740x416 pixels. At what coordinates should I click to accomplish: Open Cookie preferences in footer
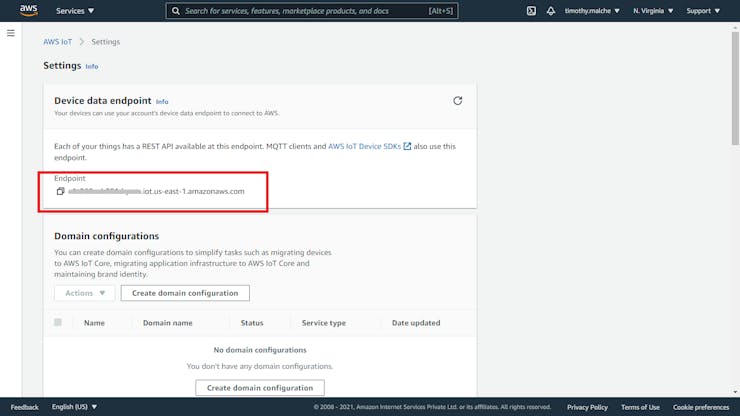(701, 407)
